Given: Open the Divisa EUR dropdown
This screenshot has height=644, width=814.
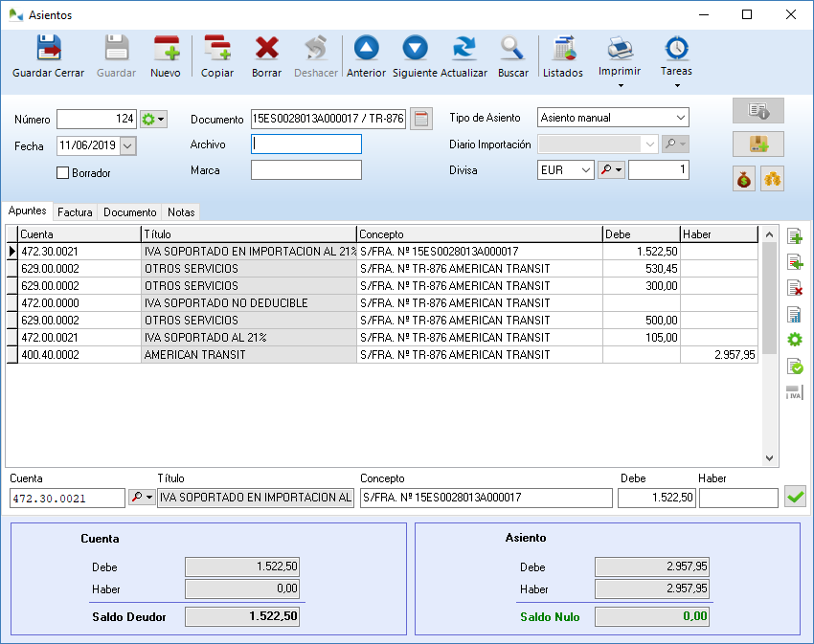Looking at the screenshot, I should [x=585, y=170].
